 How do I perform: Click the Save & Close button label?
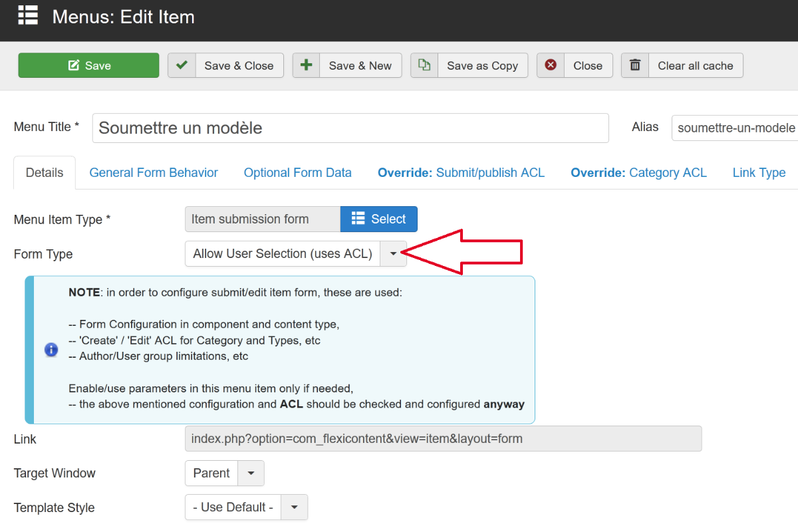click(x=239, y=66)
